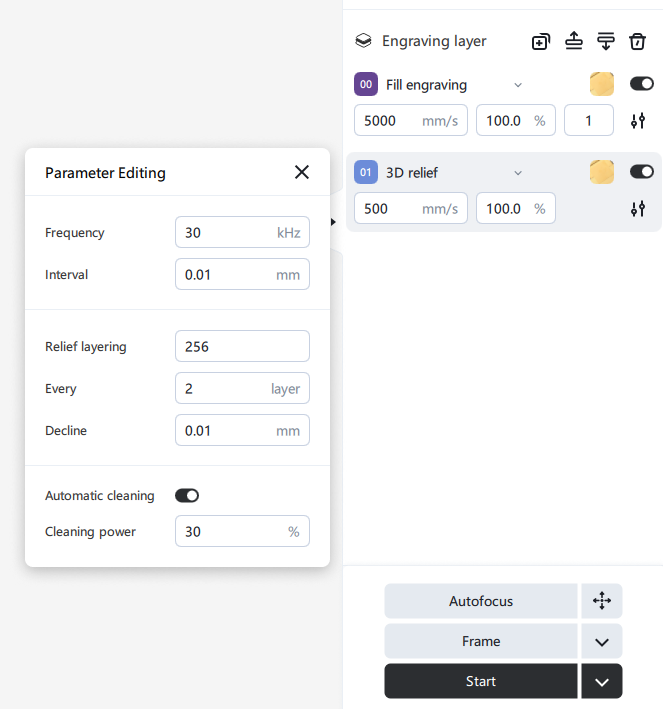Add a new engraving layer
663x709 pixels.
[x=541, y=41]
